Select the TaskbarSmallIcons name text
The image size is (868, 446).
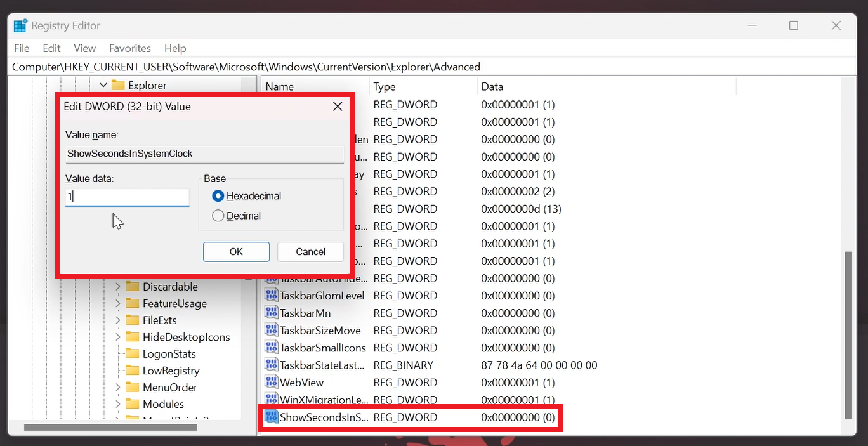[x=323, y=348]
